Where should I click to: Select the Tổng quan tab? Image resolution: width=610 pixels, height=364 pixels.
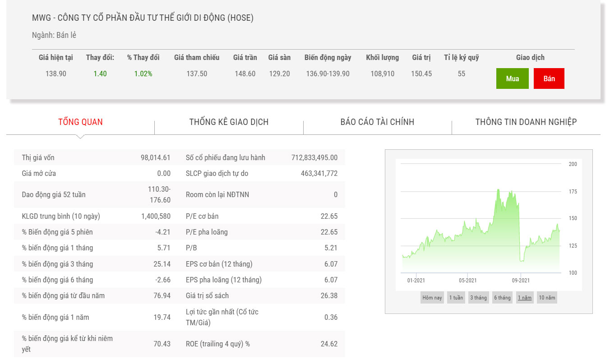pyautogui.click(x=80, y=122)
